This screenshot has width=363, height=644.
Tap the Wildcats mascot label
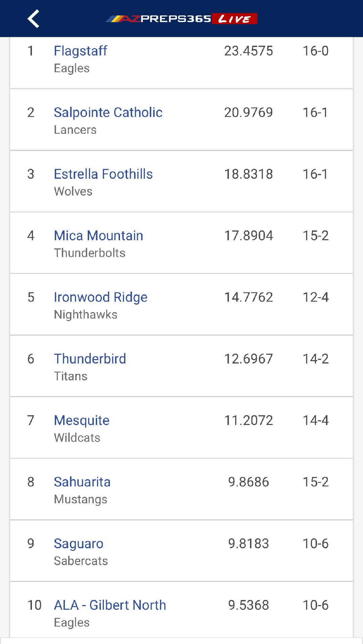[77, 438]
